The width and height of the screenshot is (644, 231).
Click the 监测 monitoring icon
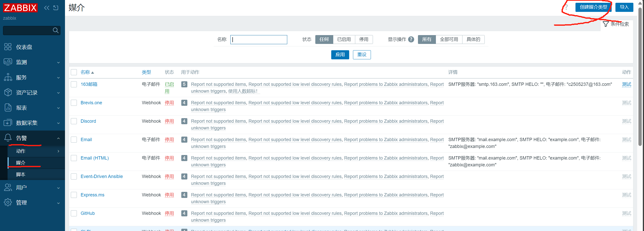pos(8,62)
